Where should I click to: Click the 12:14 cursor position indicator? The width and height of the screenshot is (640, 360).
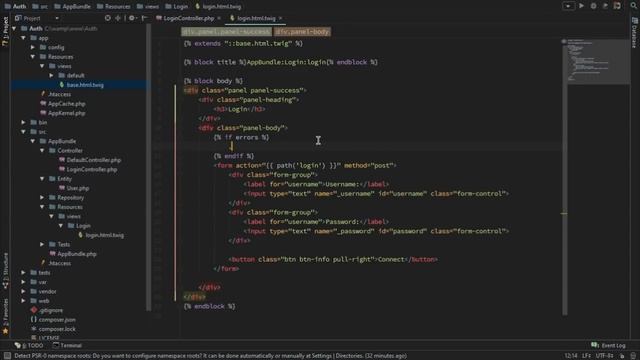[571, 356]
